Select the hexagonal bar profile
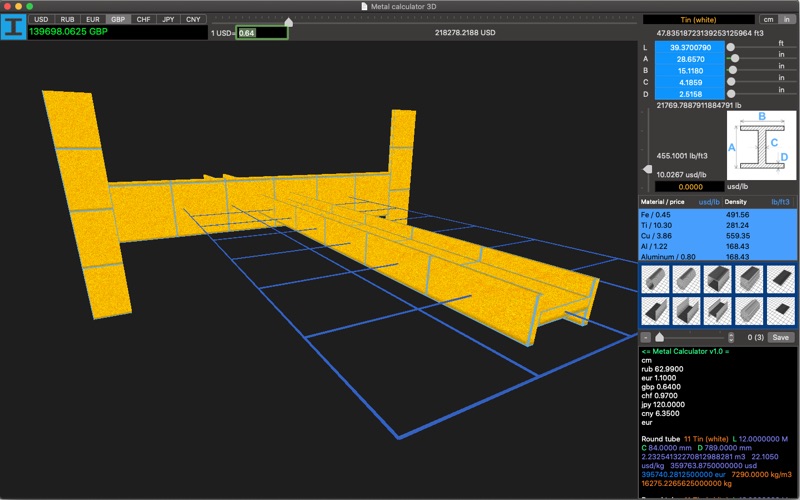This screenshot has width=800, height=500. click(x=749, y=311)
